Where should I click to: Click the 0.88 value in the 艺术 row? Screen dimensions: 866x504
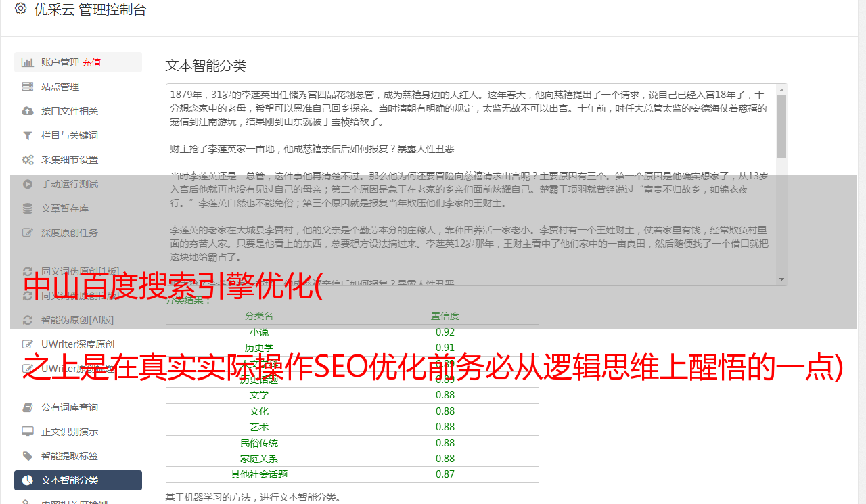[445, 427]
